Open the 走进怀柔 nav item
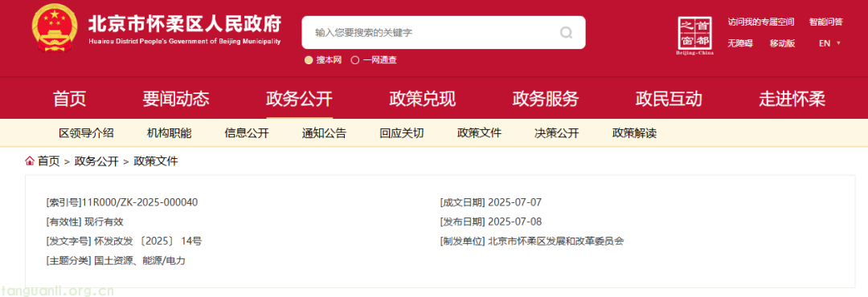 792,99
